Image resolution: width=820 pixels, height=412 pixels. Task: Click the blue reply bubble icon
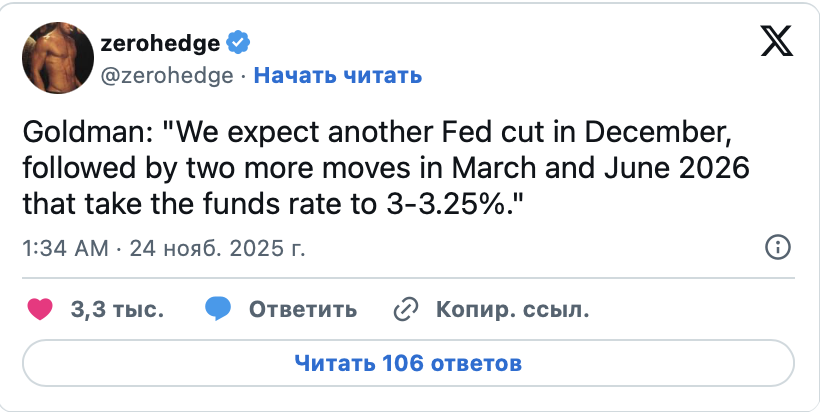pos(218,309)
